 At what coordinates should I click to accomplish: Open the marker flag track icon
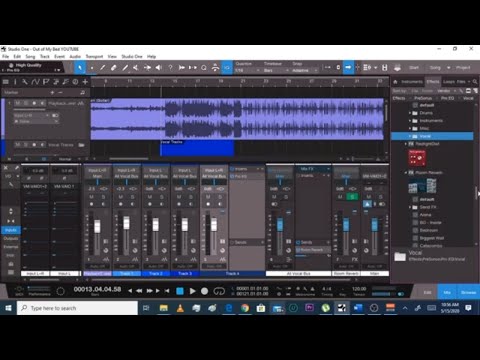pos(46,82)
